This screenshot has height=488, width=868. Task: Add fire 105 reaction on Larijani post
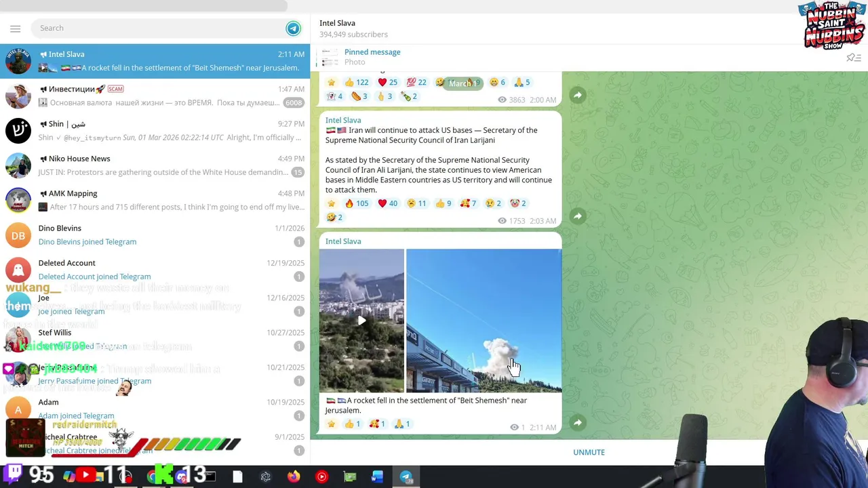356,203
